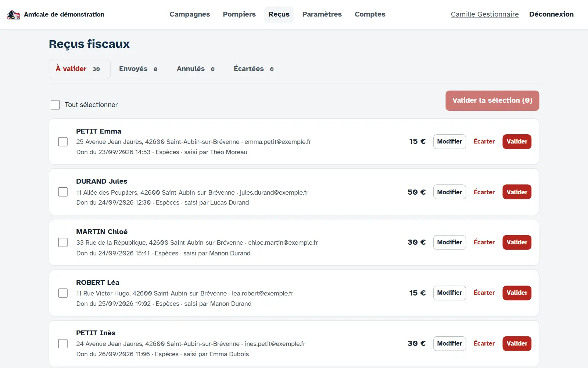Discard the PETIT Inès donation

(484, 344)
